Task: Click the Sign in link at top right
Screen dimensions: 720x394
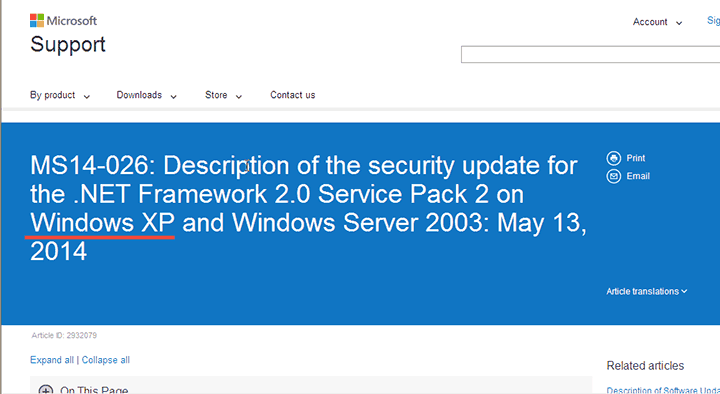Action: [713, 21]
